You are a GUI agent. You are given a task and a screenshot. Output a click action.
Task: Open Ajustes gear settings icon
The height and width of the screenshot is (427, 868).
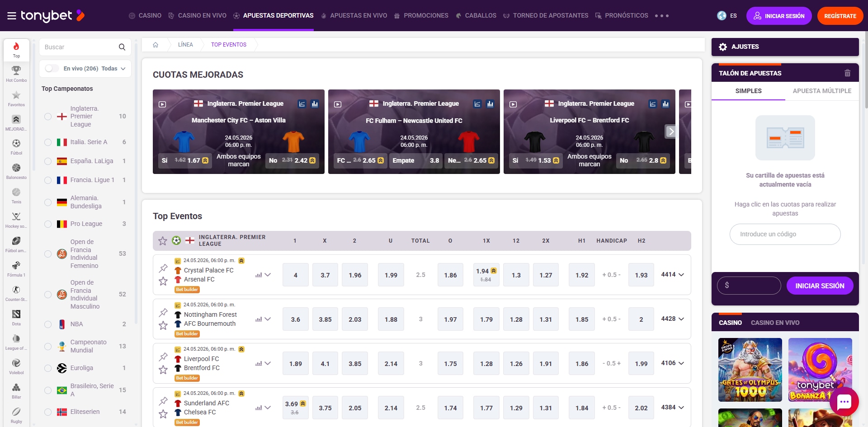(723, 47)
